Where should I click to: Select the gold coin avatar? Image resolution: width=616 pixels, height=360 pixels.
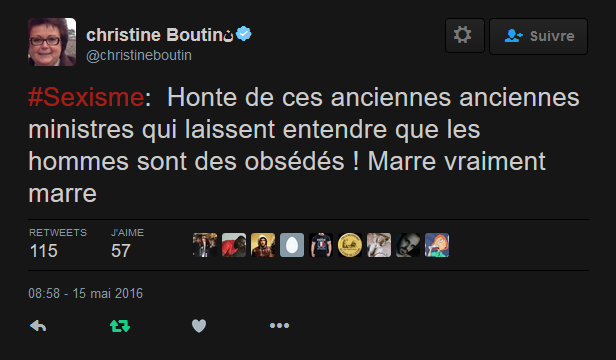click(x=350, y=245)
